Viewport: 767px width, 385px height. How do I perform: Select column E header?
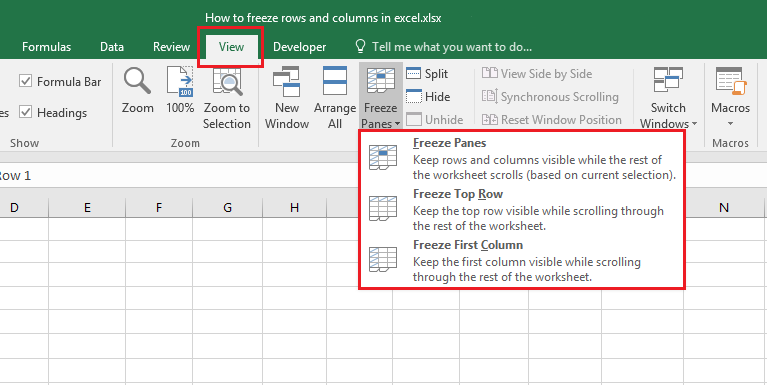[87, 207]
